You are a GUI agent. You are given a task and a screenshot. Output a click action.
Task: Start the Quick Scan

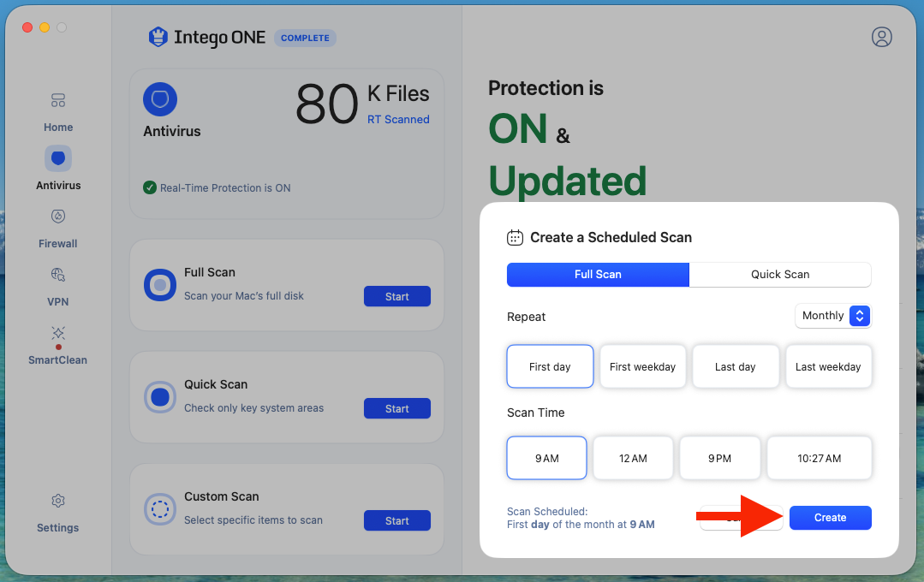[x=397, y=408]
